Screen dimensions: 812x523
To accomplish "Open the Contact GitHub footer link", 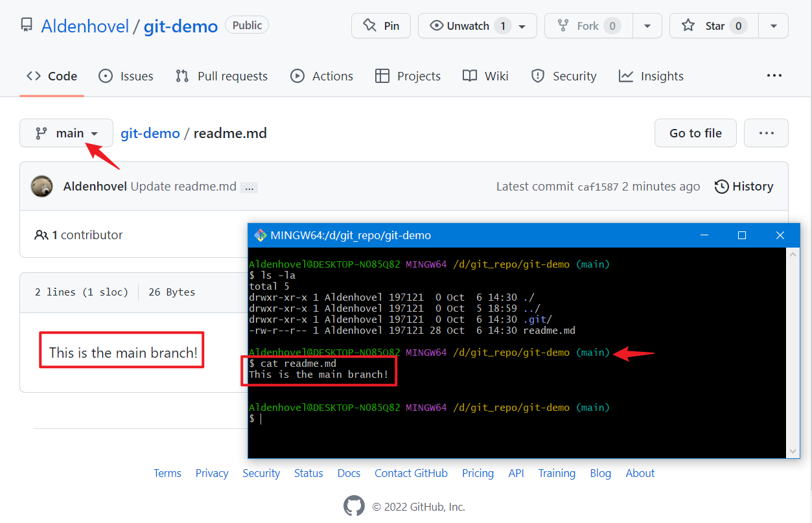I will tap(411, 473).
